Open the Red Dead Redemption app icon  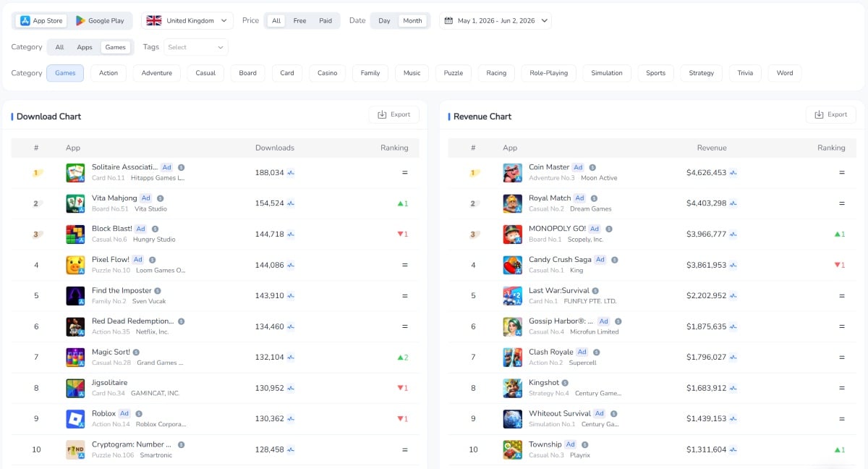(x=75, y=326)
